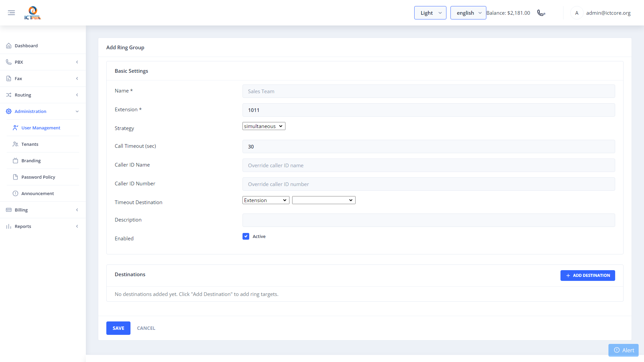Click the Reports bar chart icon
Screen dimensions: 644x362
[x=9, y=226]
